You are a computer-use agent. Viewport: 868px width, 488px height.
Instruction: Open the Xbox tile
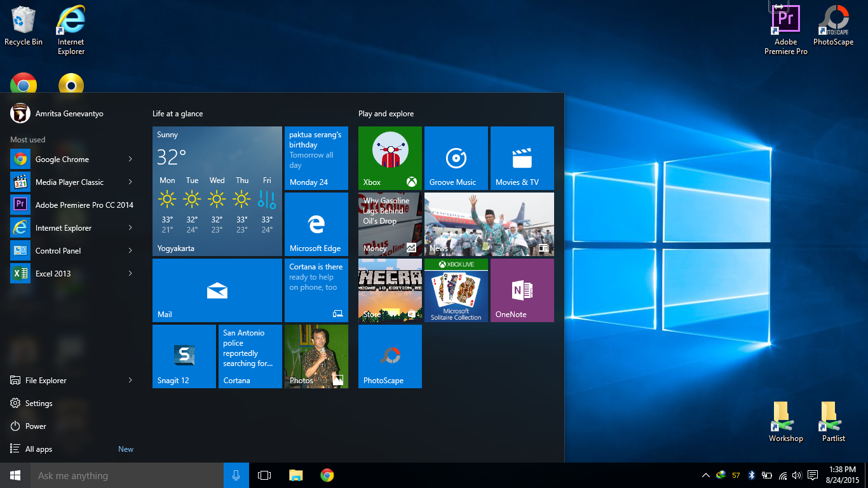[390, 158]
